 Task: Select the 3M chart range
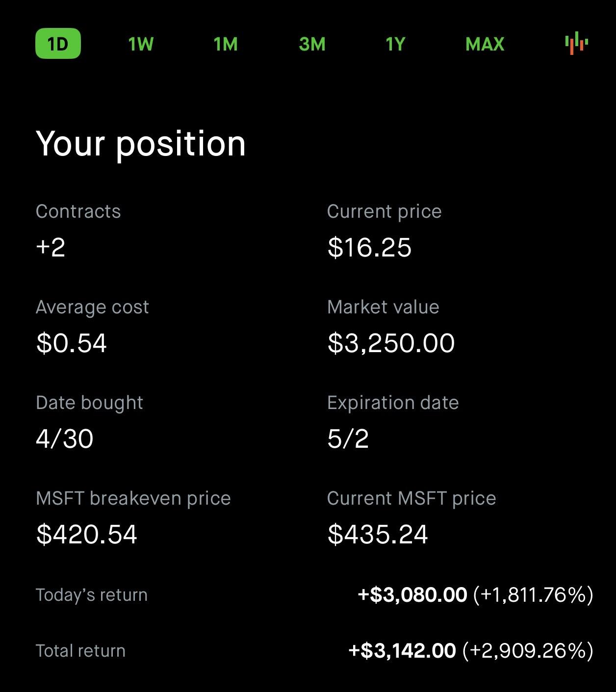[312, 44]
